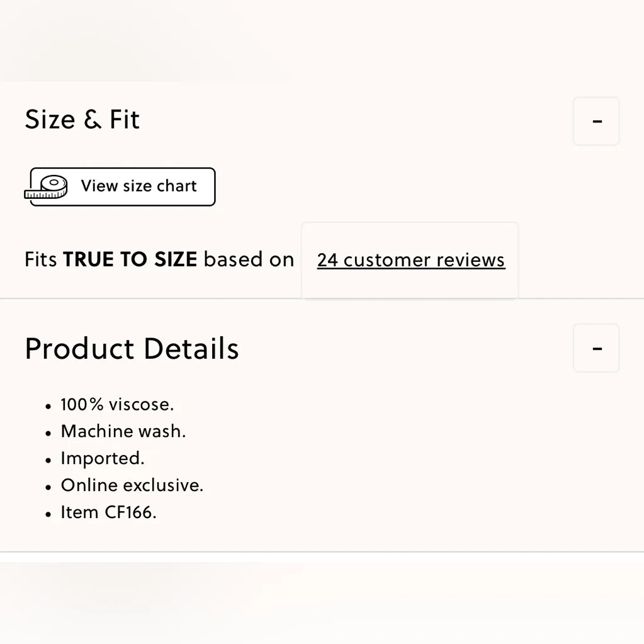Viewport: 644px width, 644px height.
Task: Collapse the Size & Fit section
Action: [x=596, y=121]
